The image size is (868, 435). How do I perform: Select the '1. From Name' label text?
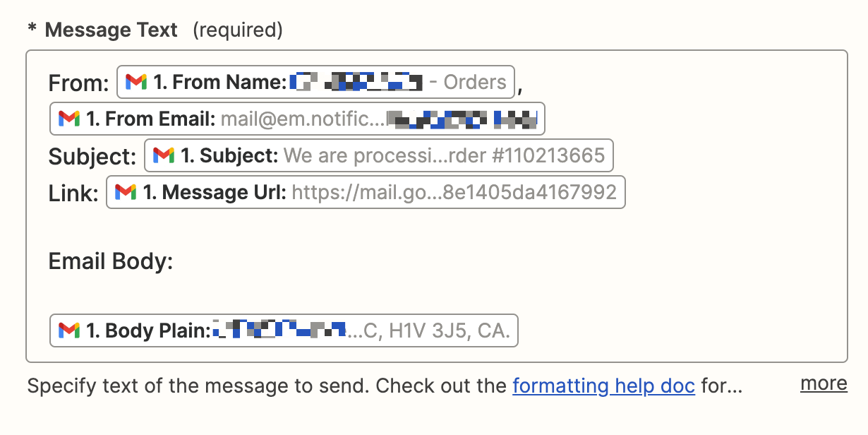[220, 83]
